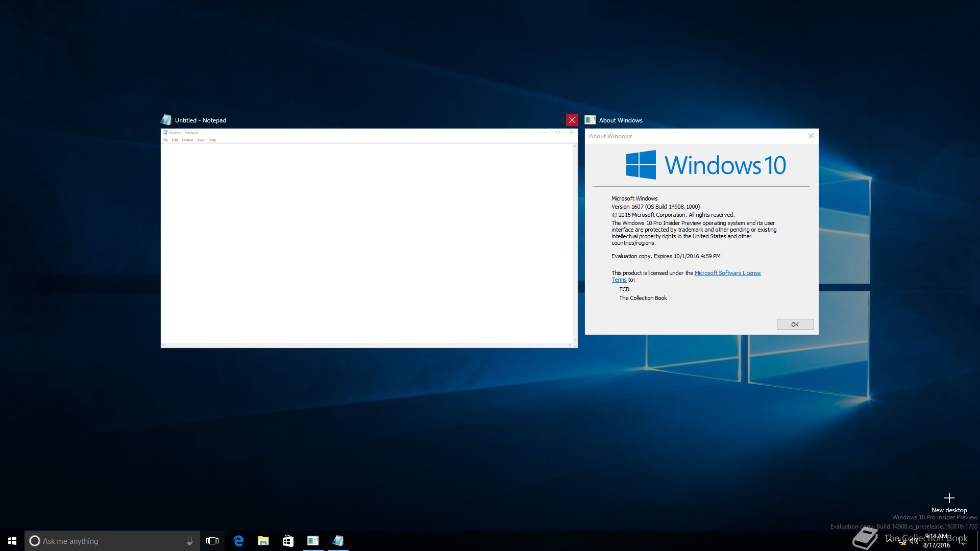Click the 'Untitled - Notepad' title label
This screenshot has width=980, height=551.
point(201,120)
